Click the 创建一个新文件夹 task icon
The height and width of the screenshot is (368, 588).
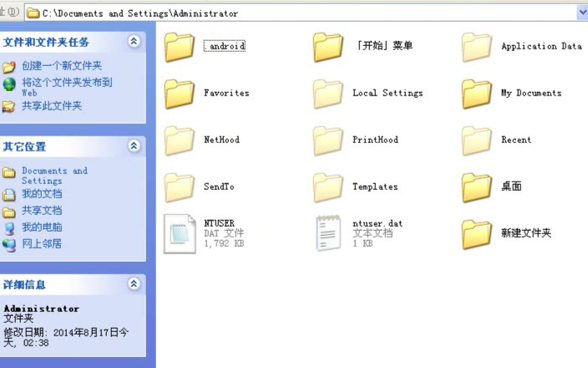[9, 67]
